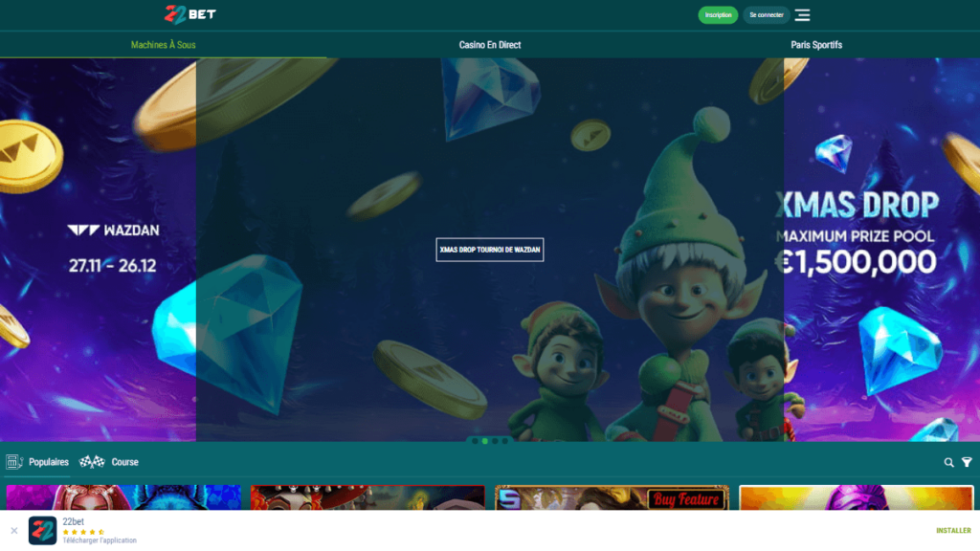Viewport: 980px width, 551px height.
Task: Click the app star rating
Action: pos(84,532)
